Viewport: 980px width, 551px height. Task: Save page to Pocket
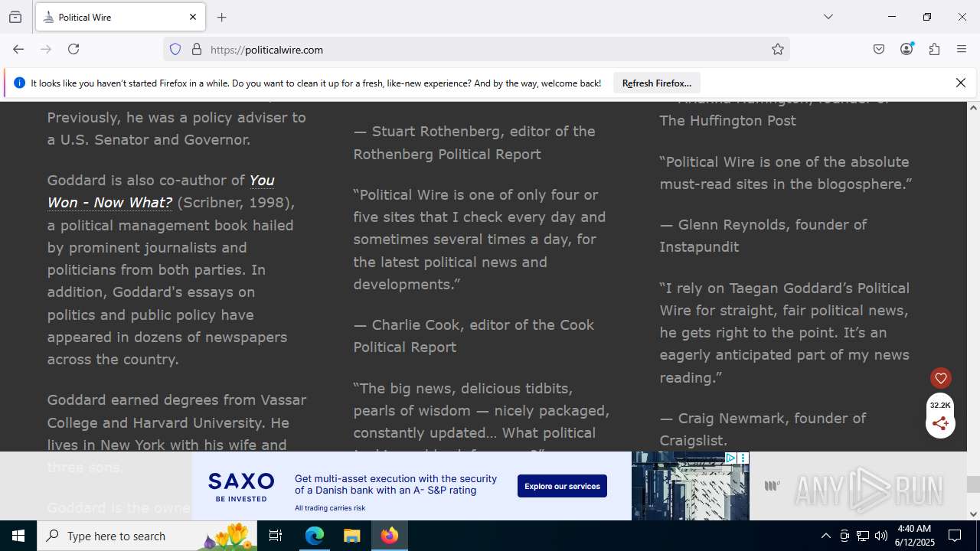click(x=879, y=49)
